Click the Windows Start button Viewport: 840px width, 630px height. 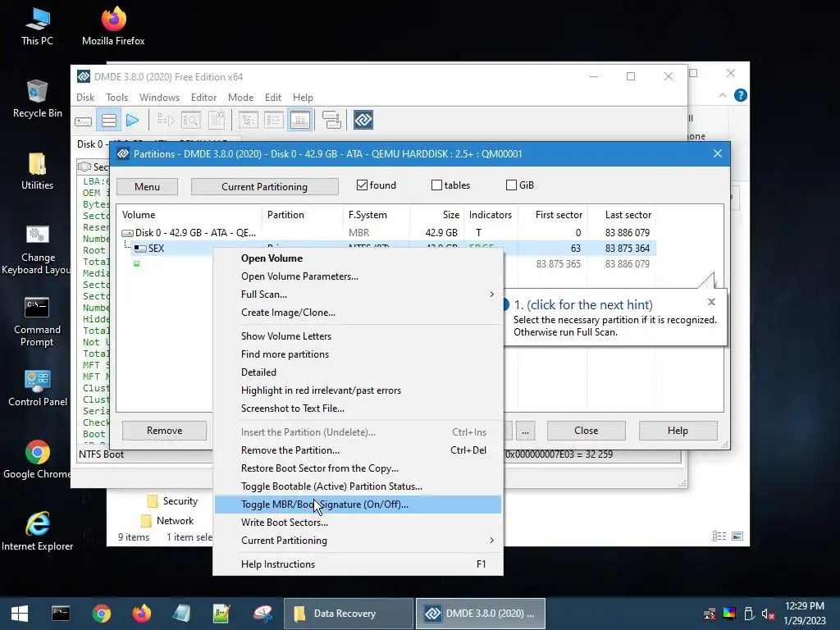pos(20,614)
